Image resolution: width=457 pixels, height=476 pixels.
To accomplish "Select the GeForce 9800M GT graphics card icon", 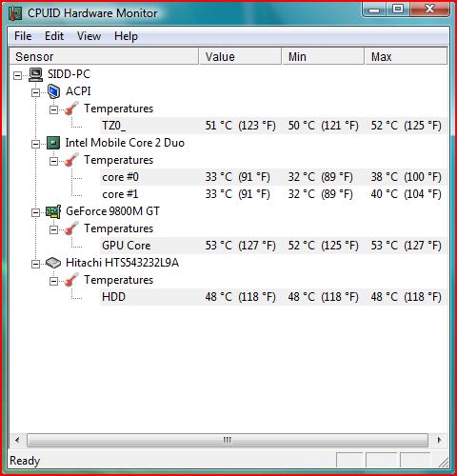I will tap(53, 211).
